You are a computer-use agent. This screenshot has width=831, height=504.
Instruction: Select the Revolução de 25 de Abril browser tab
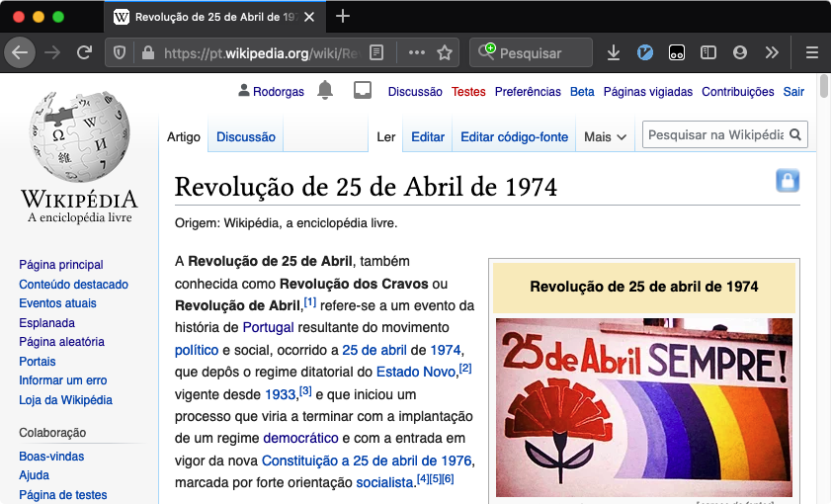[214, 17]
